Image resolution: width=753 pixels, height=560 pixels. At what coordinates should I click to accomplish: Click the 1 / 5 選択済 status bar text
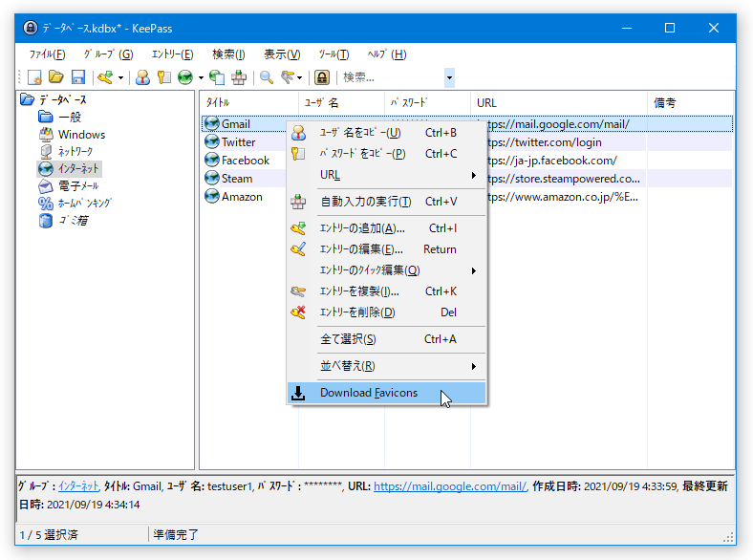[x=49, y=534]
